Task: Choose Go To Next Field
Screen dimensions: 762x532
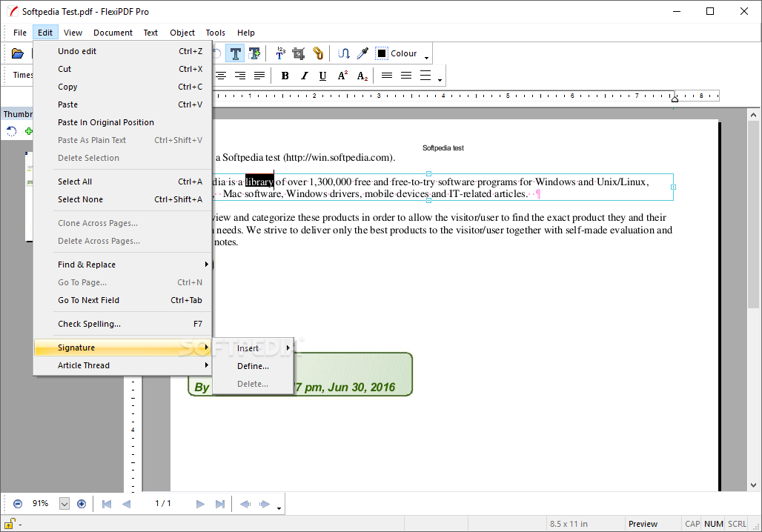Action: pyautogui.click(x=122, y=300)
